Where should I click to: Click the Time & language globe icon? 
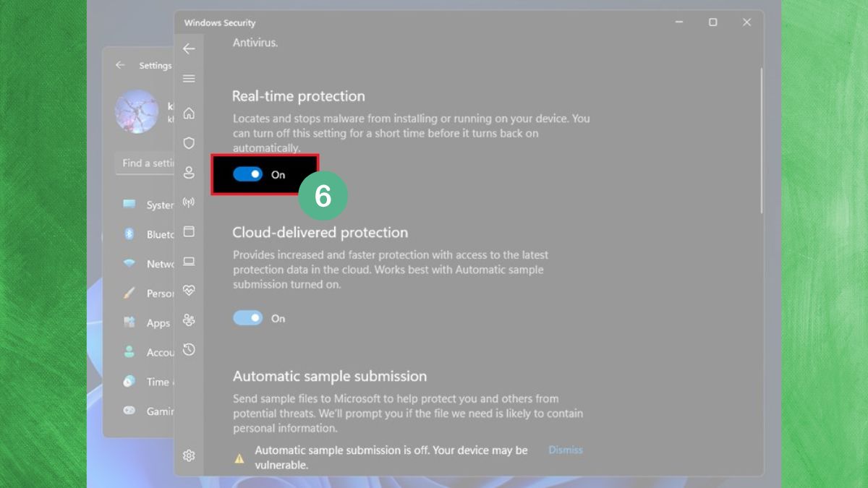(129, 381)
